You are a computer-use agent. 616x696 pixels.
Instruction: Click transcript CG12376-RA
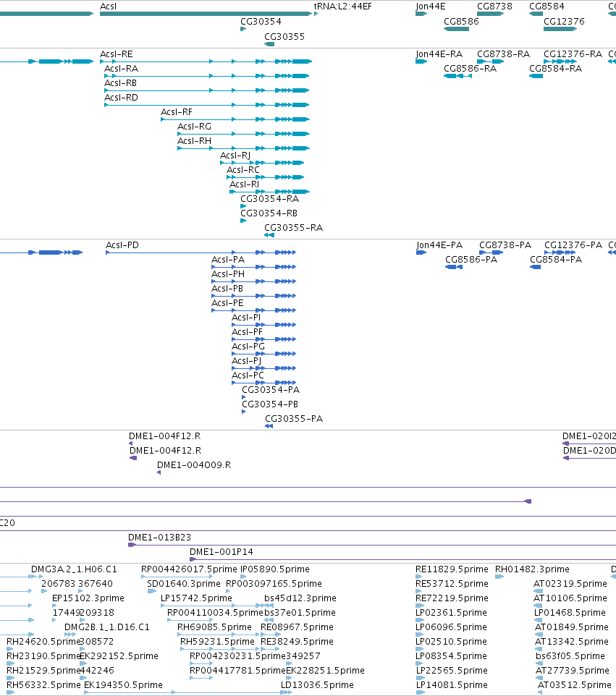(573, 54)
